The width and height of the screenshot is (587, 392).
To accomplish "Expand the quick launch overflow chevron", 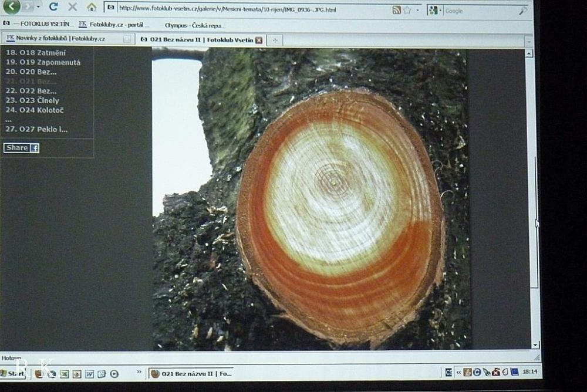I will click(139, 372).
